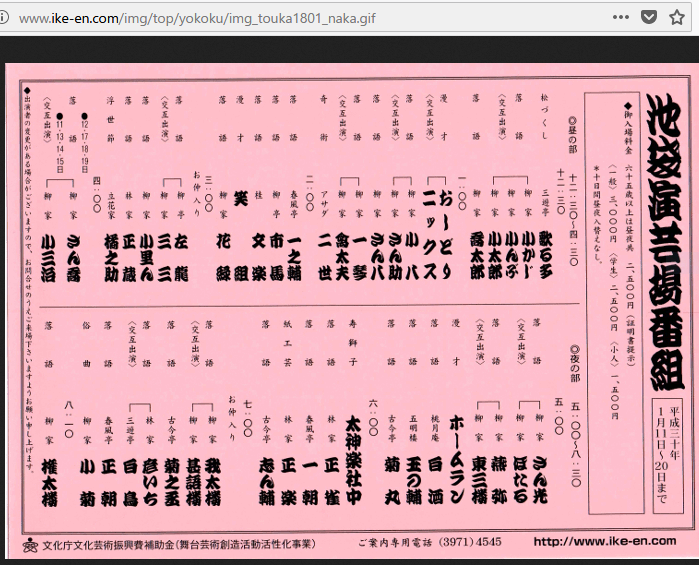Click the 御入場料金 admission fee heading
Image resolution: width=699 pixels, height=565 pixels.
click(628, 128)
